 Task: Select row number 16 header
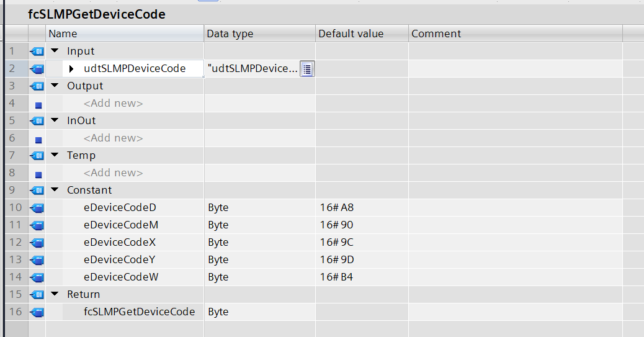coord(15,312)
